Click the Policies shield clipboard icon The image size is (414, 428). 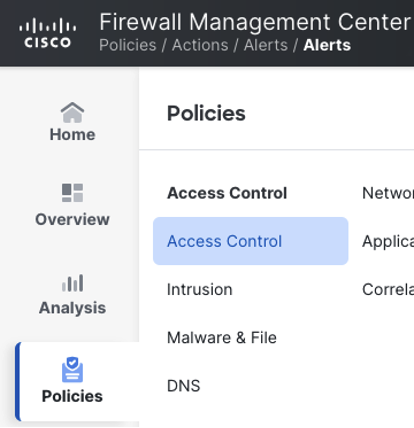72,369
